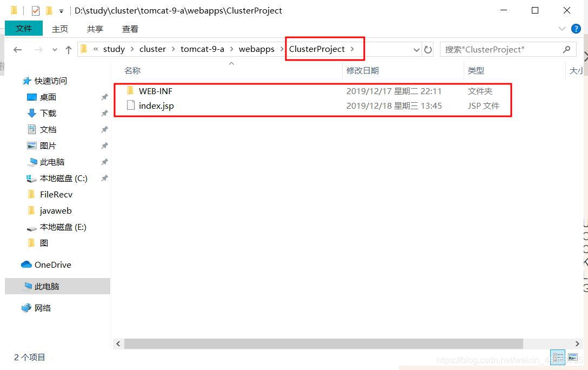Expand chevron after tomcat-9-a breadcrumb
This screenshot has height=370, width=588.
[x=232, y=49]
